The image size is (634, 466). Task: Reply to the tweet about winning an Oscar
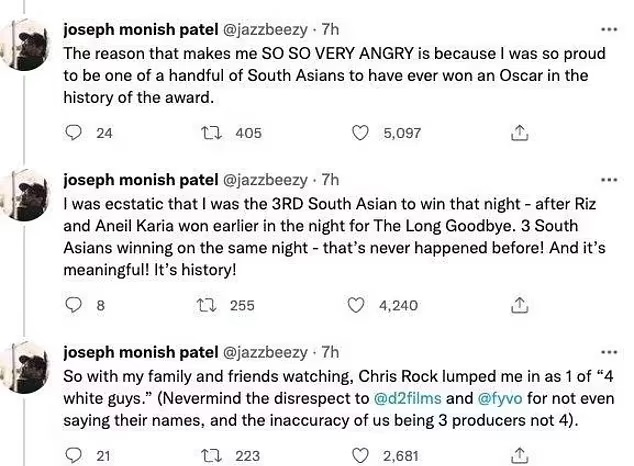(x=73, y=132)
